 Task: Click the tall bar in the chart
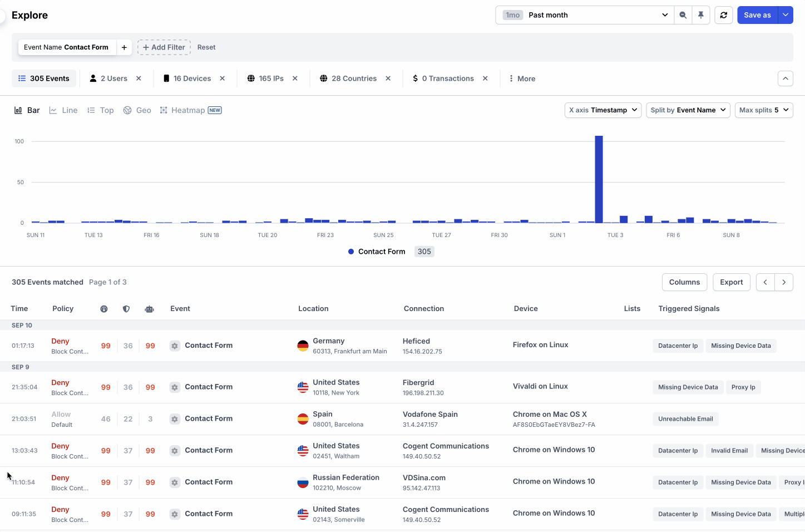[599, 179]
